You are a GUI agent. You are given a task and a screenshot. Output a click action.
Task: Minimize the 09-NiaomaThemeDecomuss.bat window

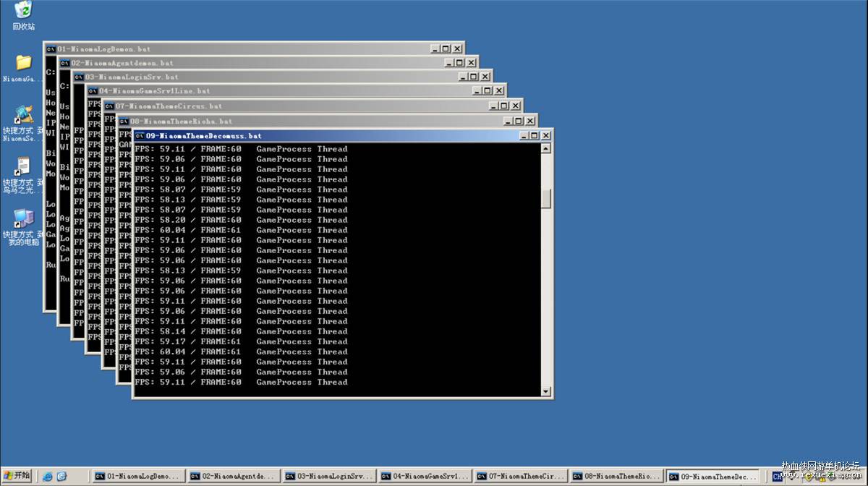(524, 136)
